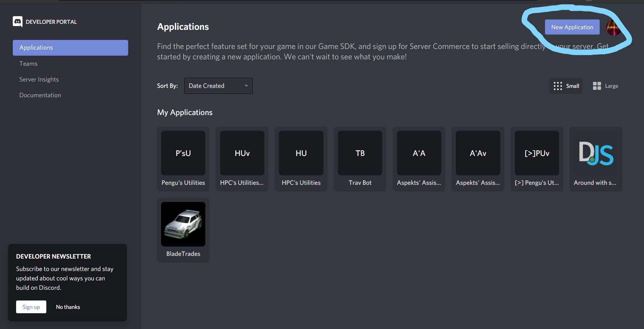Click the Large grid view icon
The width and height of the screenshot is (644, 329).
[x=597, y=86]
